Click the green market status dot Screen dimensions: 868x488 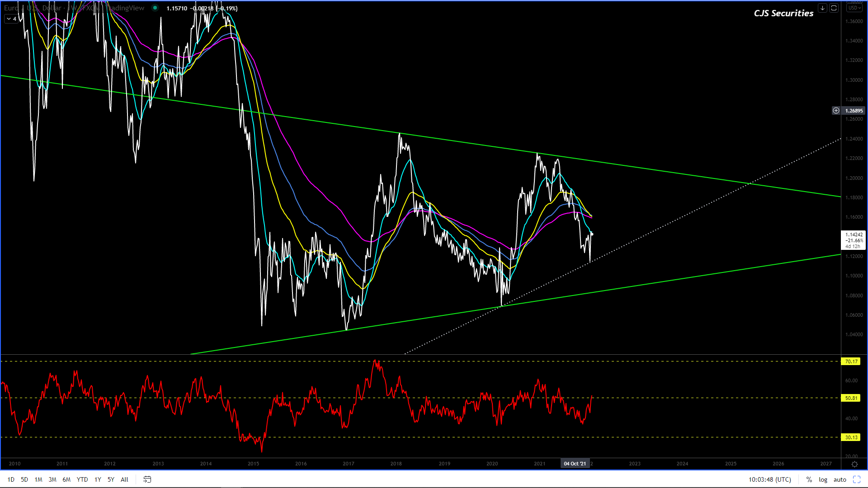tap(155, 8)
